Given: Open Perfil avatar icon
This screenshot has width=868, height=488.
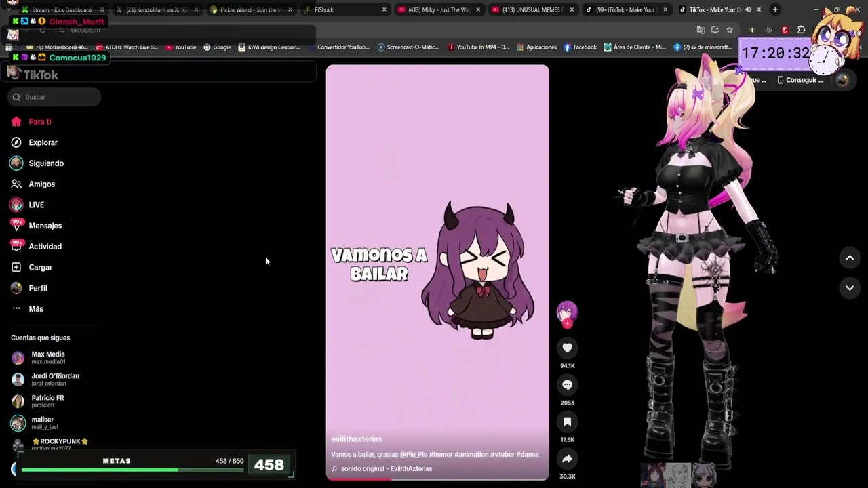Looking at the screenshot, I should click(16, 288).
